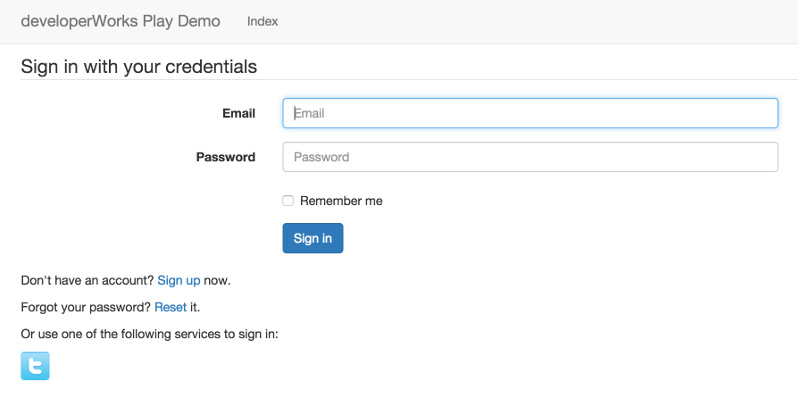Follow the Sign up link
798x403 pixels.
[x=179, y=281]
